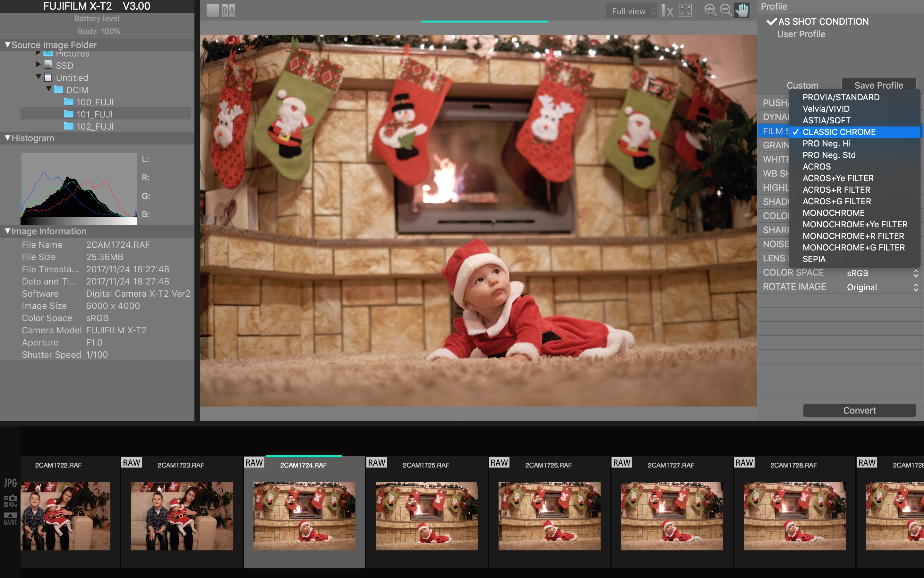
Task: Collapse the Untitled tree node
Action: 38,77
